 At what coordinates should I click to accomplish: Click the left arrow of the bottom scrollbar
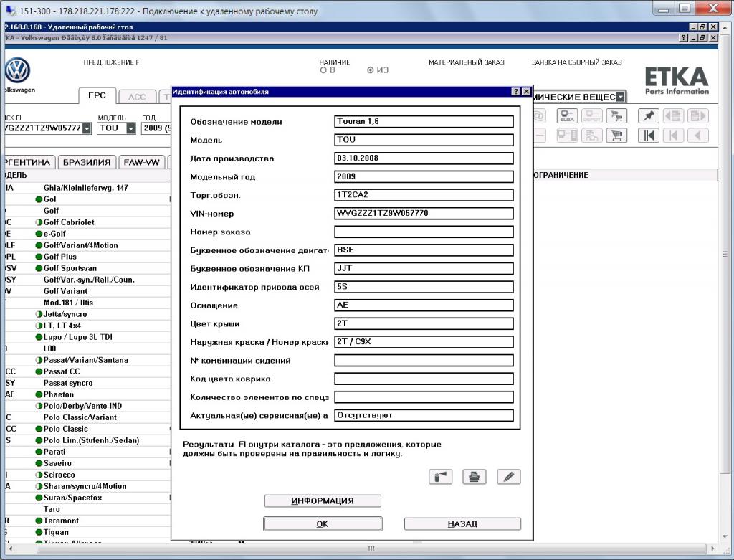pos(10,549)
